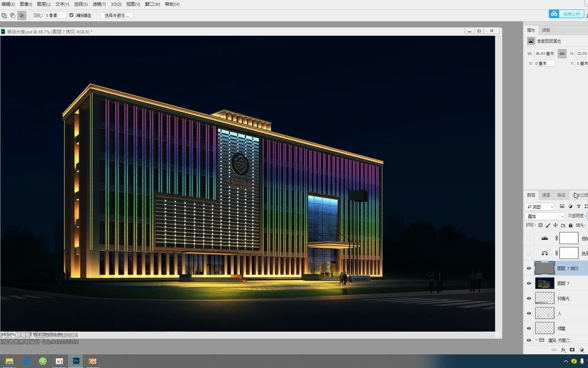Screen dimensions: 588x368
Task: Click the link width and height chain icon
Action: pyautogui.click(x=562, y=53)
